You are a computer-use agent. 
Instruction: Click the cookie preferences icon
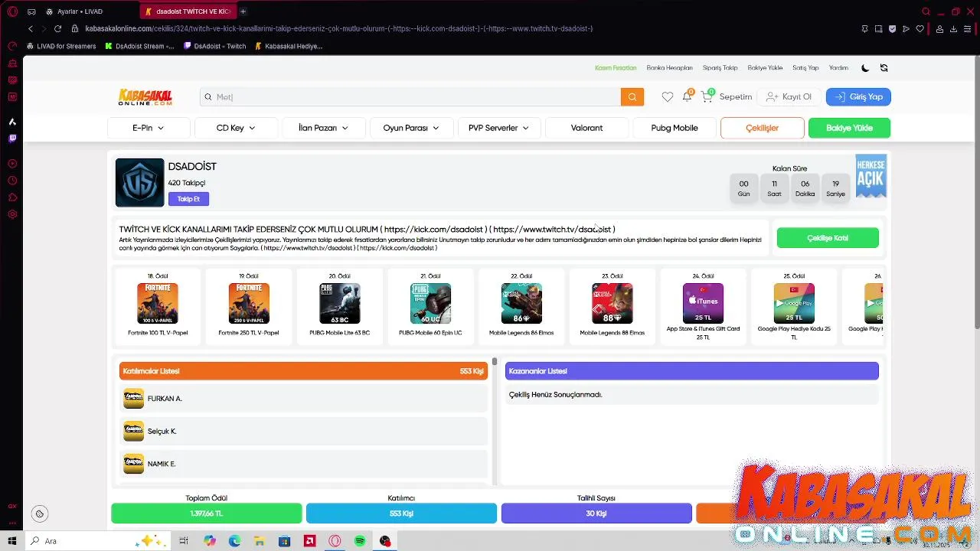point(40,514)
